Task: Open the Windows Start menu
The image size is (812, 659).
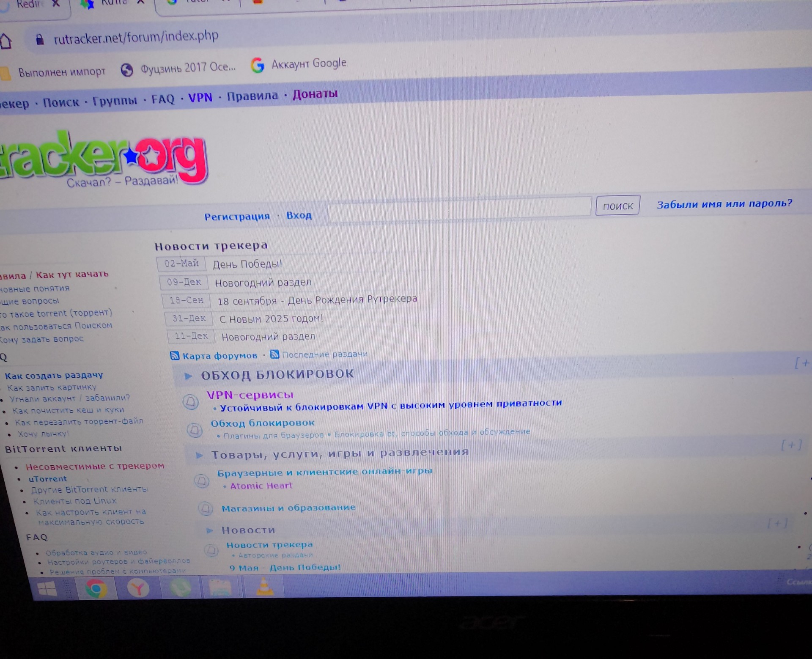Action: point(47,588)
